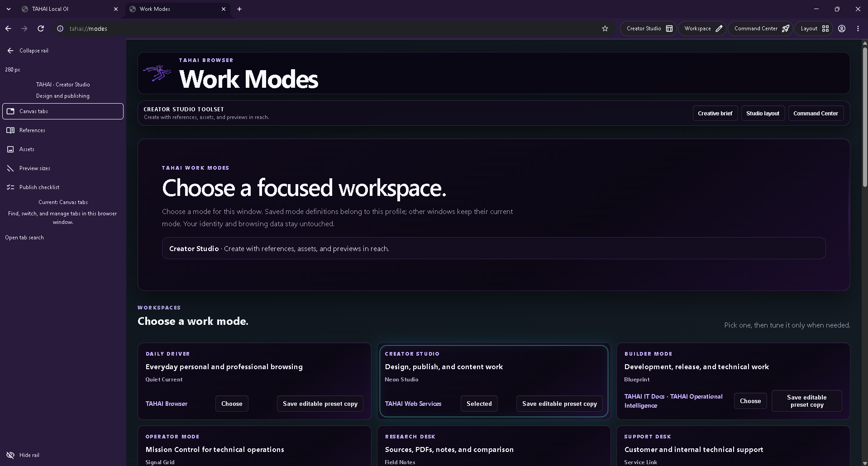Click the site info icon in address bar
Image resolution: width=868 pixels, height=466 pixels.
click(x=60, y=29)
